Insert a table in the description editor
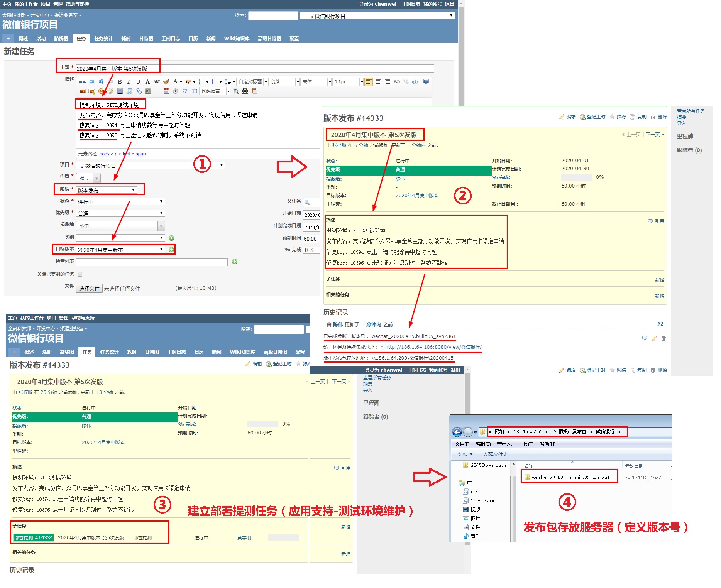 click(194, 91)
